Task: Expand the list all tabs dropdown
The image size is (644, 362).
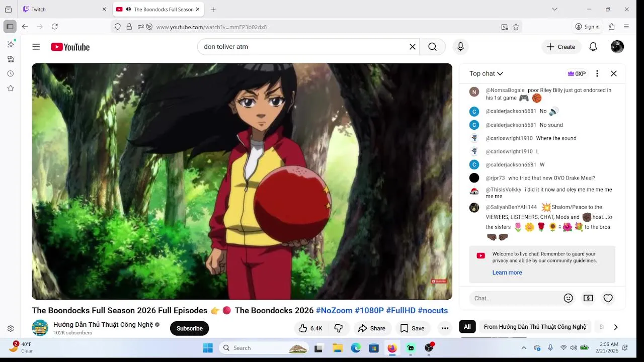Action: [x=554, y=9]
